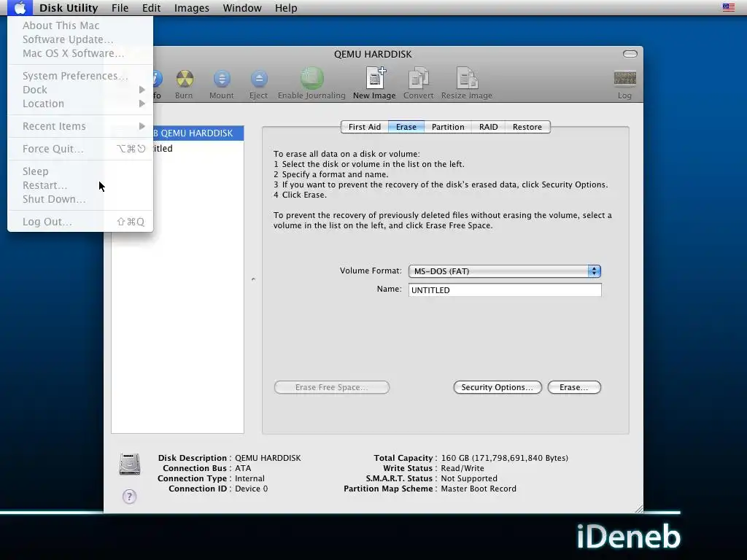Click the purple help question mark

pyautogui.click(x=130, y=497)
